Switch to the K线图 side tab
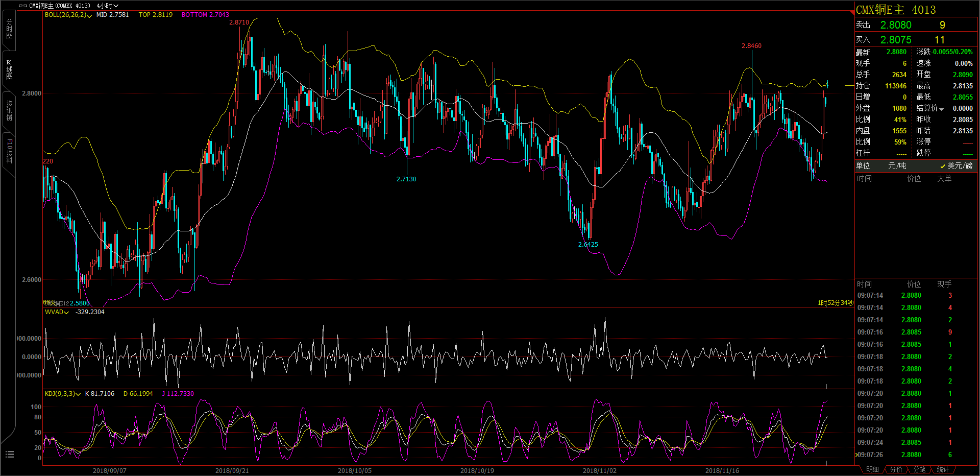 pos(9,70)
